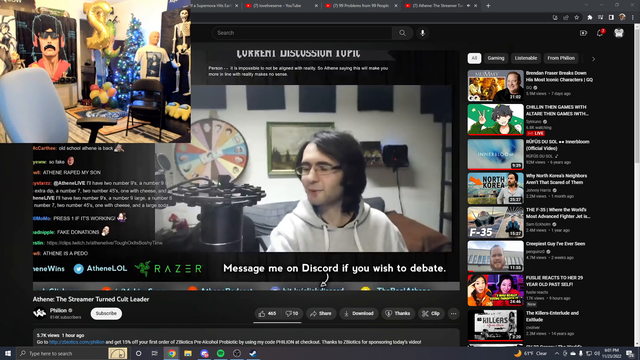Close the Athene Streamer tab
Viewport: 640px width, 360px height.
476,6
